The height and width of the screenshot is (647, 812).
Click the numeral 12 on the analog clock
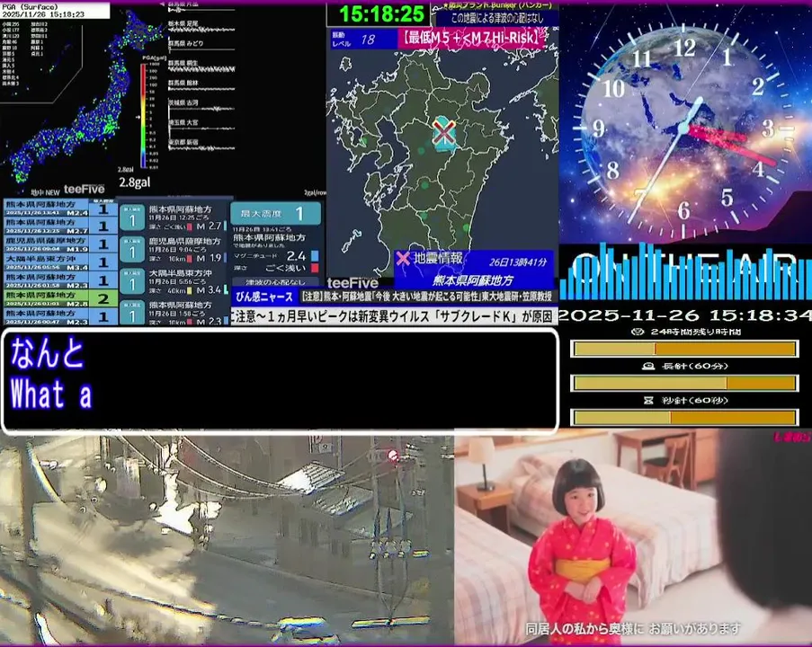pyautogui.click(x=684, y=49)
